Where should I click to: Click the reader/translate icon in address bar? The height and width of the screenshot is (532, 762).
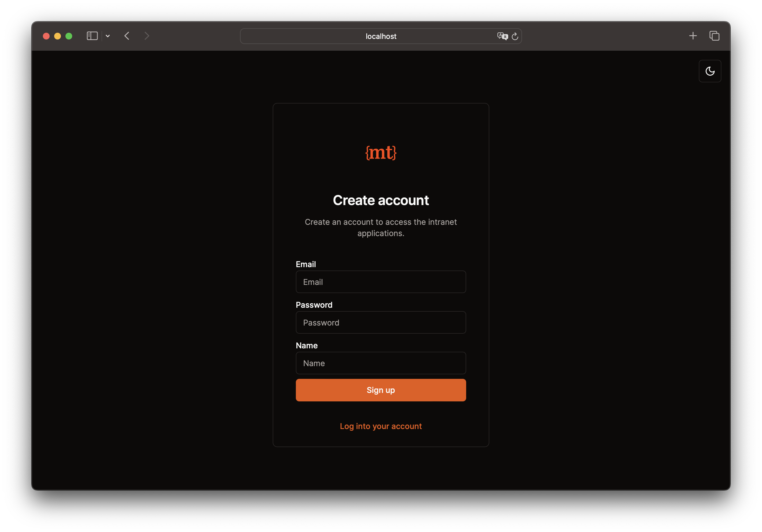pos(501,36)
